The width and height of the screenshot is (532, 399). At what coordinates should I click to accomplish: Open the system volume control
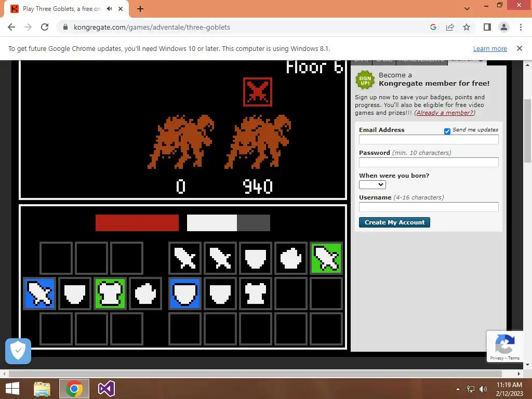[x=483, y=389]
